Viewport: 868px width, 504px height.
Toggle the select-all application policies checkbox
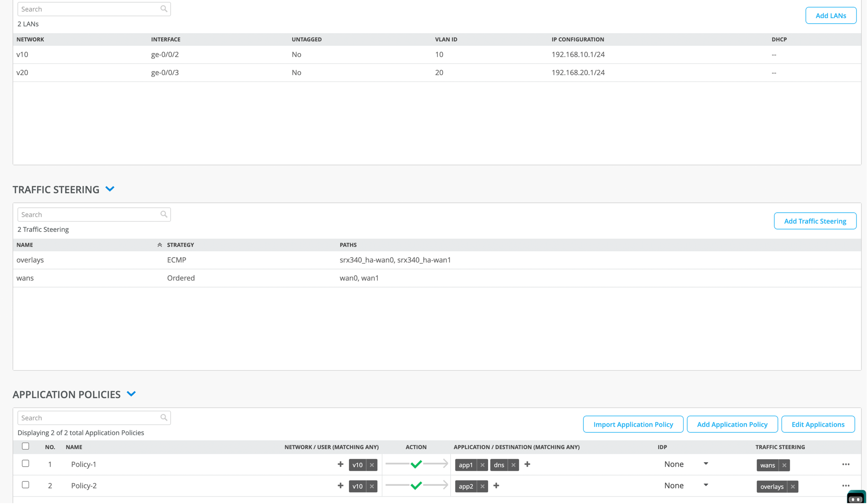25,446
